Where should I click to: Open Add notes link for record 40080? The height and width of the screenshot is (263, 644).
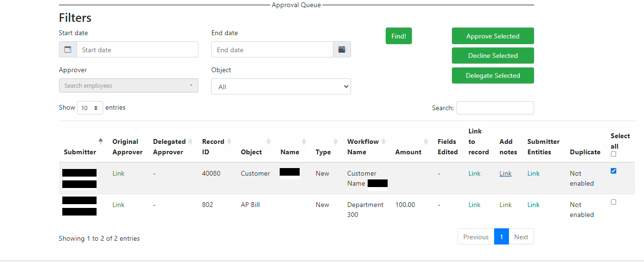(x=505, y=174)
